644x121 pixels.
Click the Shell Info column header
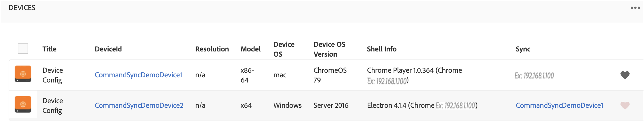pos(381,49)
